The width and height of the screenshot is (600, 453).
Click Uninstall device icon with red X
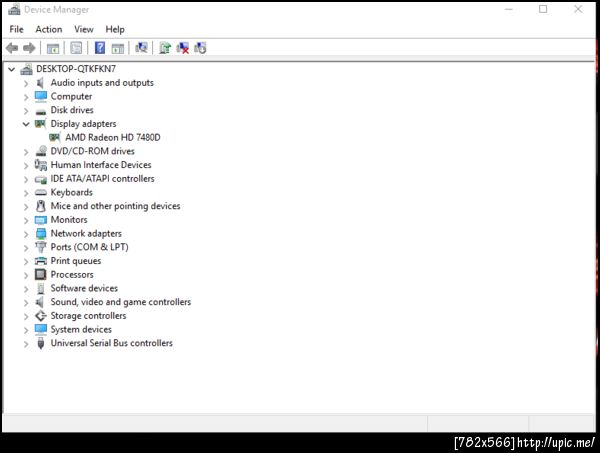pyautogui.click(x=183, y=48)
